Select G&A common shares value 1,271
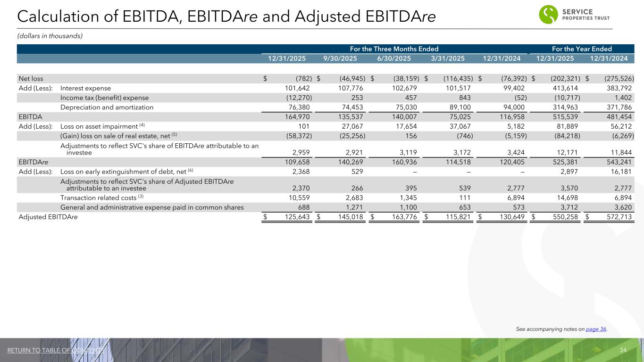 point(354,208)
